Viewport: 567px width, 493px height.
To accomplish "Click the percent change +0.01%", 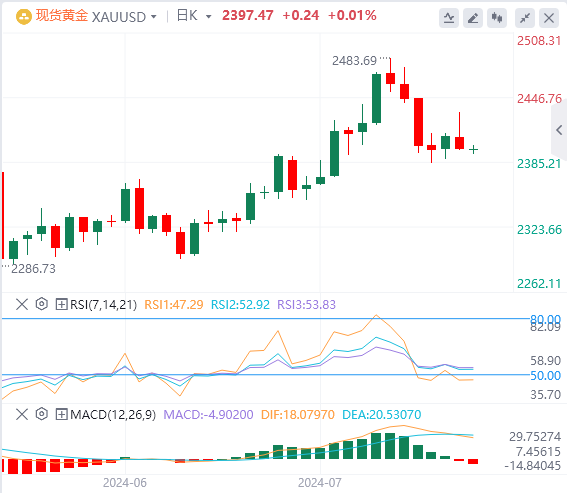I will 352,16.
